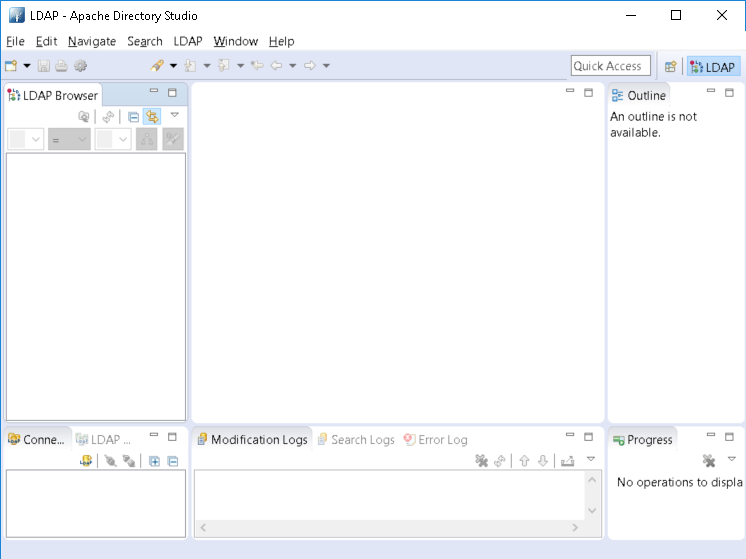Click New Connection icon in Connections
The image size is (746, 559).
[86, 461]
